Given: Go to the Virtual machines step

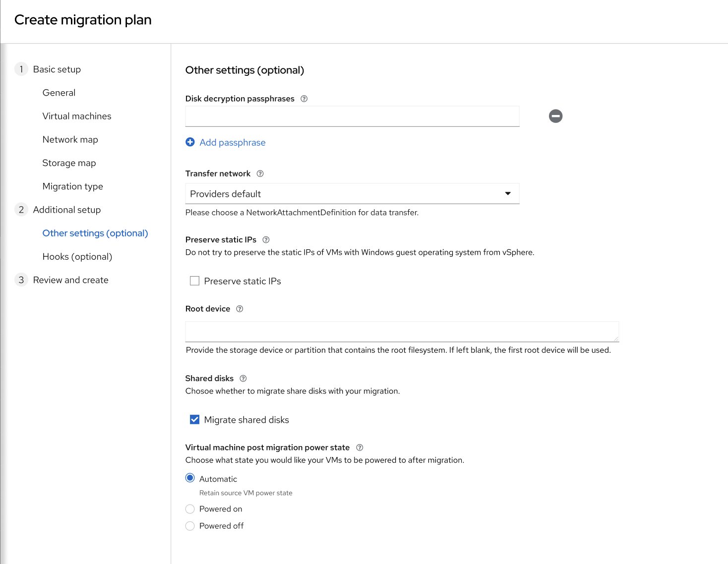Looking at the screenshot, I should (77, 116).
